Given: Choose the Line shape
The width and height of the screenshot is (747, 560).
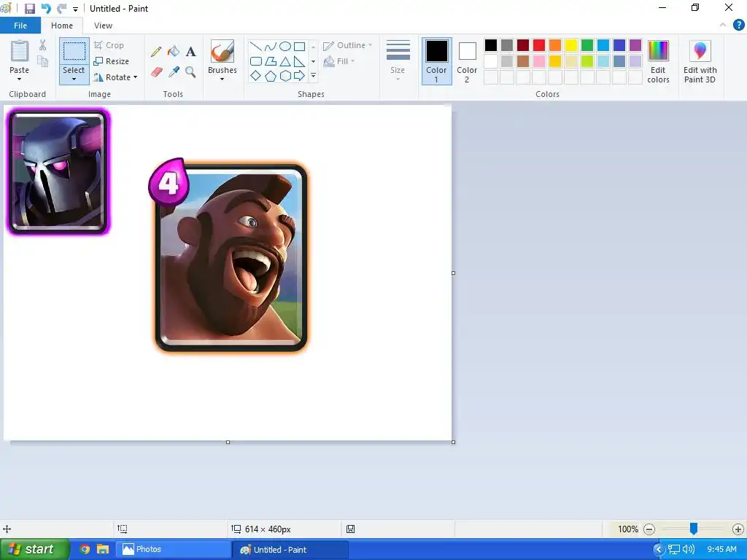Looking at the screenshot, I should (256, 46).
